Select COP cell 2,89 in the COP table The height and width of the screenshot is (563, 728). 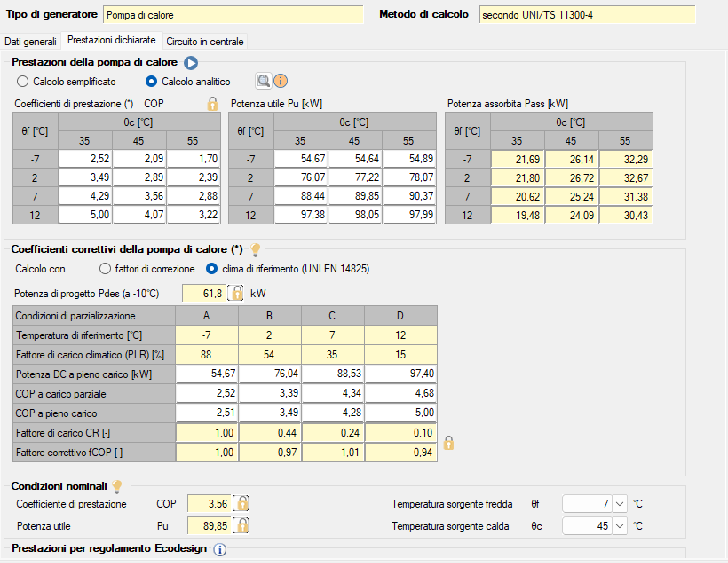[x=139, y=177]
